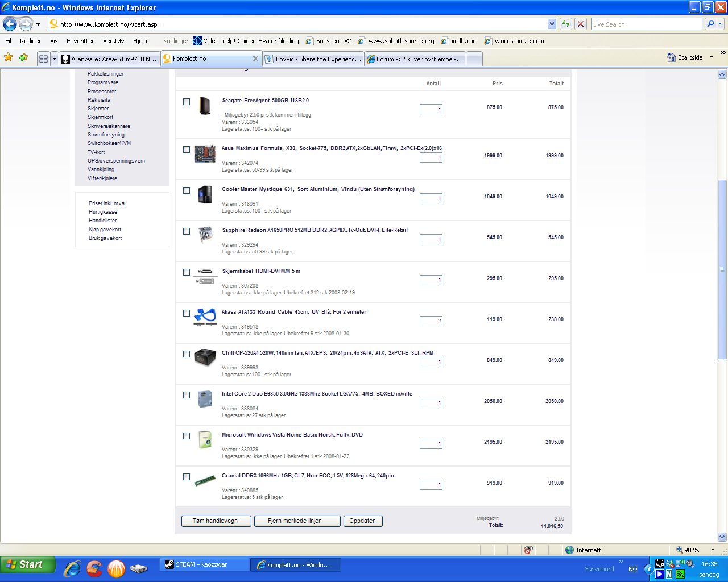Image resolution: width=728 pixels, height=582 pixels.
Task: Switch to the STEAM taskbar window
Action: pyautogui.click(x=204, y=565)
